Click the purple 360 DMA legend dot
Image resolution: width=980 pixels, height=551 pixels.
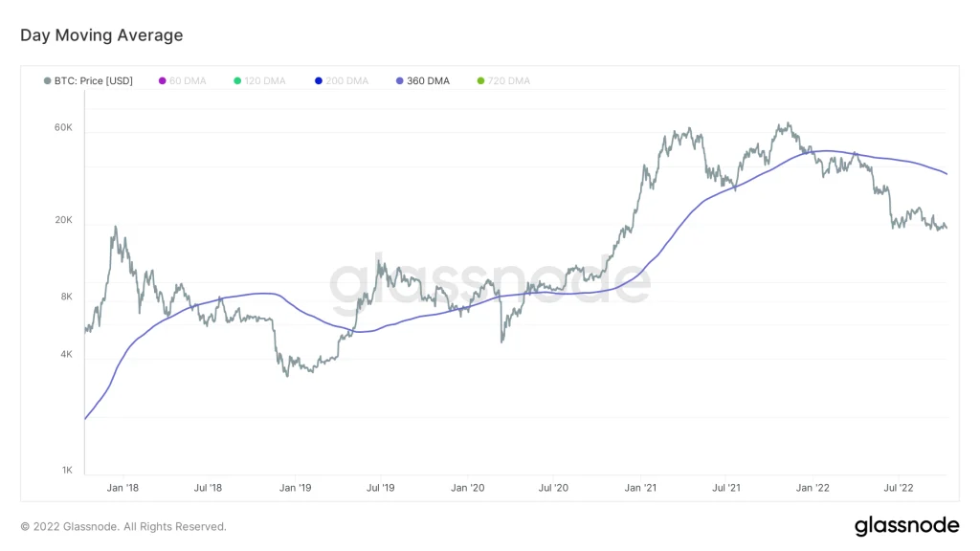(400, 81)
